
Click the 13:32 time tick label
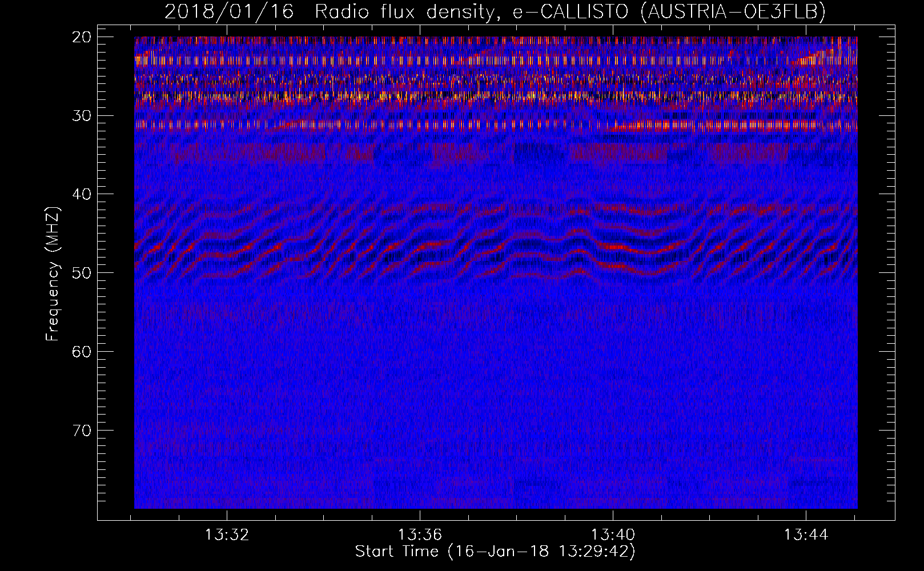227,535
